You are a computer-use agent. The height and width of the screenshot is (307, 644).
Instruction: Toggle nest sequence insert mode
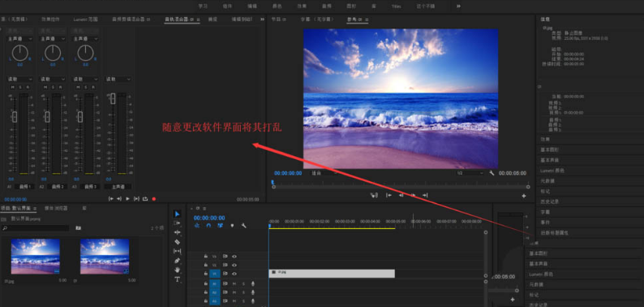197,226
